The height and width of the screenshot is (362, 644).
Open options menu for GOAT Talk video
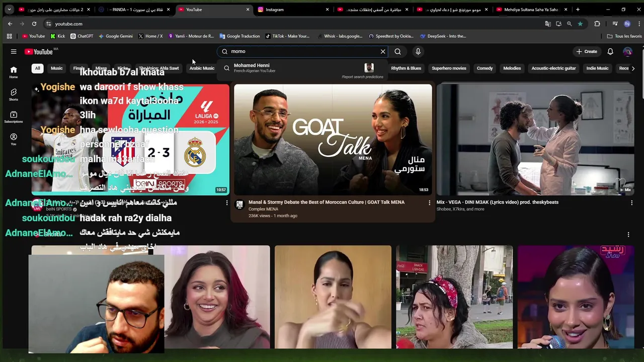click(429, 203)
